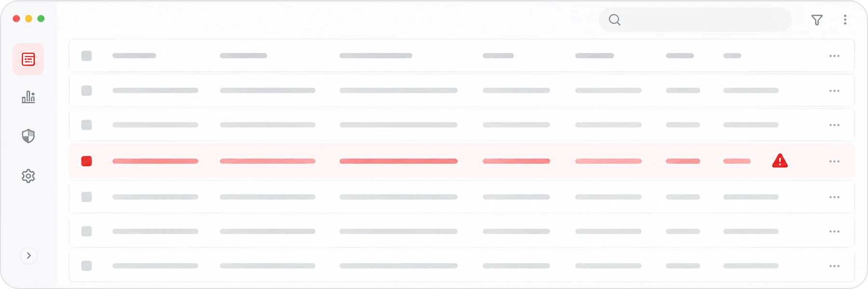This screenshot has height=289, width=868.
Task: Click the green window zoom button
Action: tap(41, 18)
